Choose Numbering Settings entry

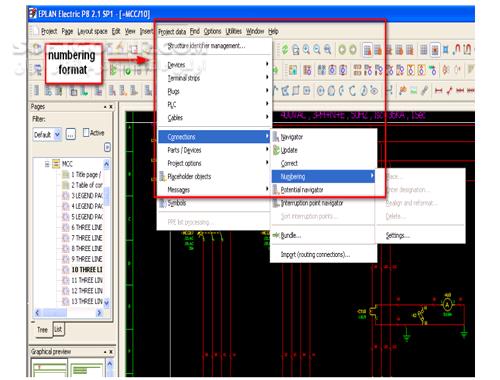tap(397, 235)
